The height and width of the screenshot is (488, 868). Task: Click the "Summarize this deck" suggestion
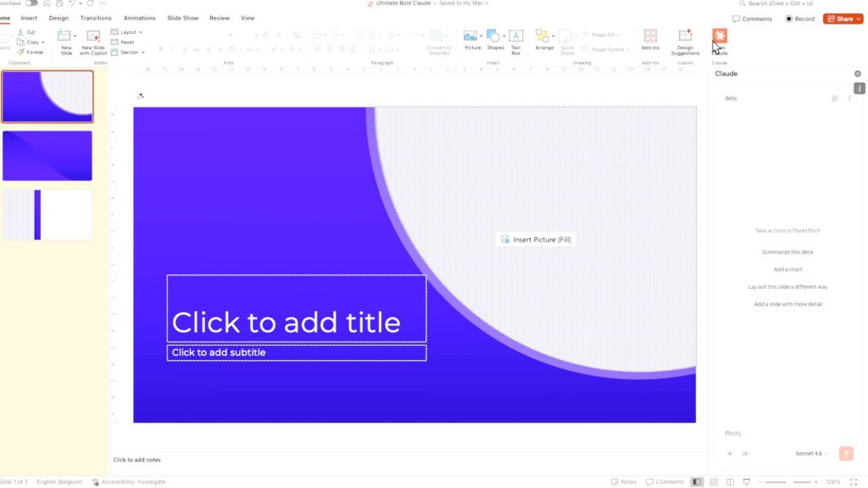click(x=787, y=252)
